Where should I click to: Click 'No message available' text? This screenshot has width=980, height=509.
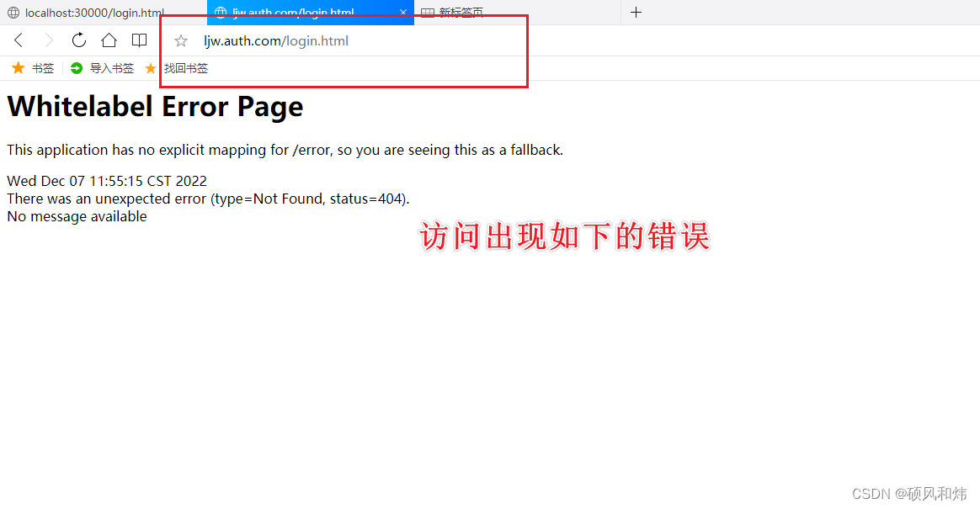pos(77,217)
